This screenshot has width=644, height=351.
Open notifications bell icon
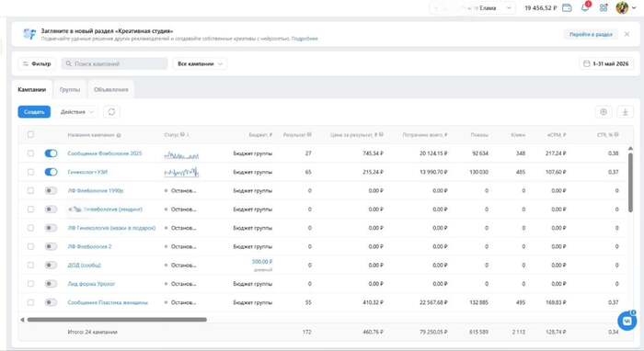click(585, 7)
